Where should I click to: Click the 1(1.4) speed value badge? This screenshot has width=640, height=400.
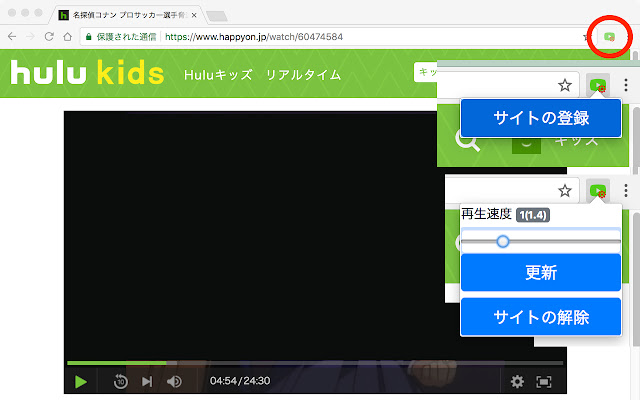tap(533, 215)
